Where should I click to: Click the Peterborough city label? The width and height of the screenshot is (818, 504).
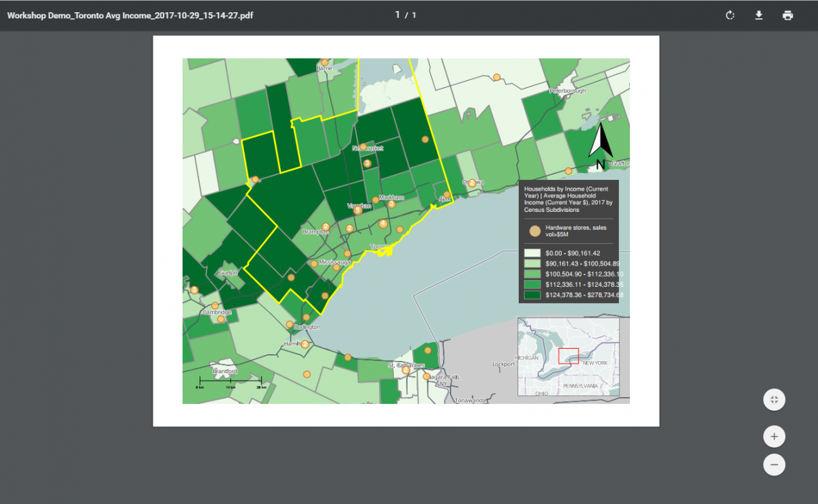(568, 91)
